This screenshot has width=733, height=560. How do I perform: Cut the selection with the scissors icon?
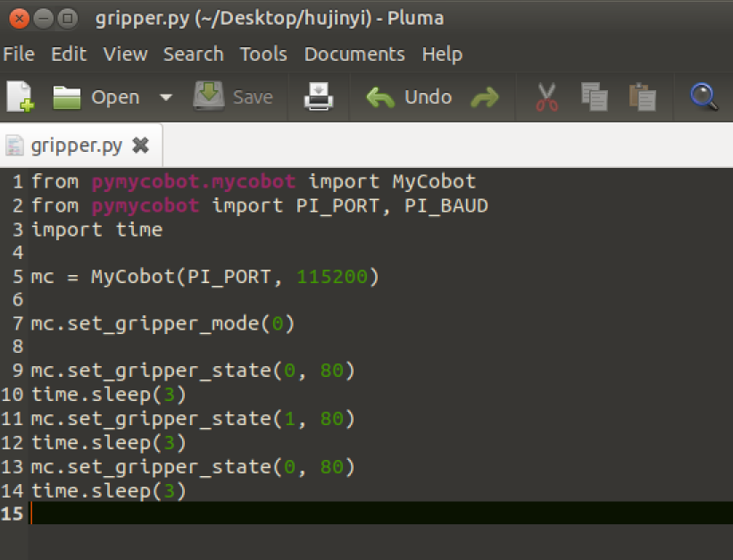[x=547, y=96]
